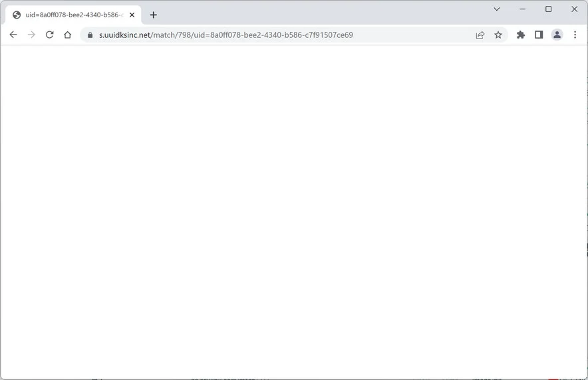Close the browser window
Screen dimensions: 588x380
pos(574,9)
